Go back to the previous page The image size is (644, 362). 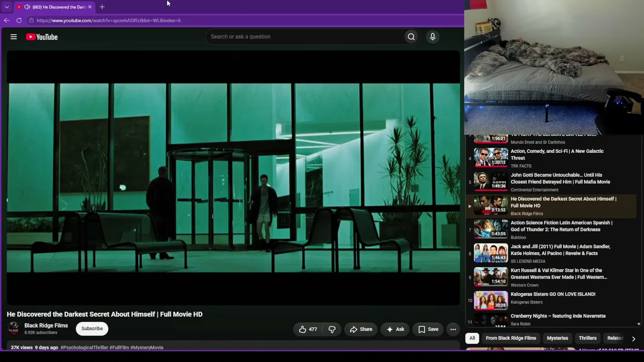[7, 21]
